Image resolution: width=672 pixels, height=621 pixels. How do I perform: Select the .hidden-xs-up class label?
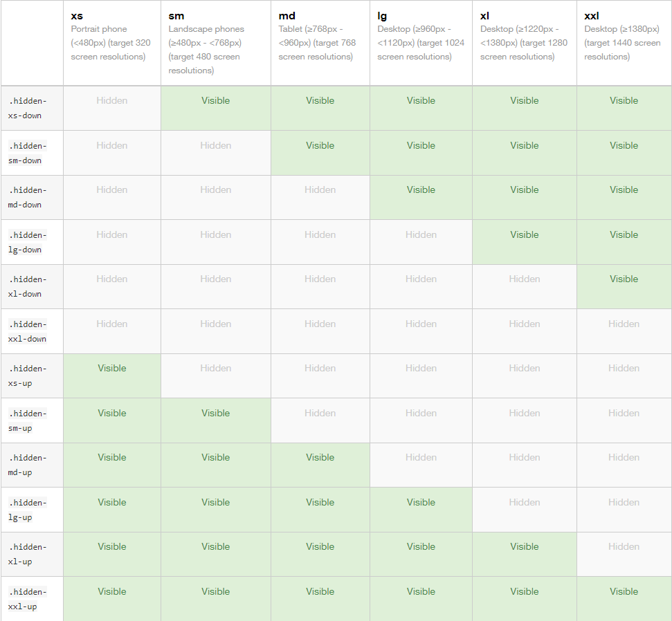(x=28, y=376)
